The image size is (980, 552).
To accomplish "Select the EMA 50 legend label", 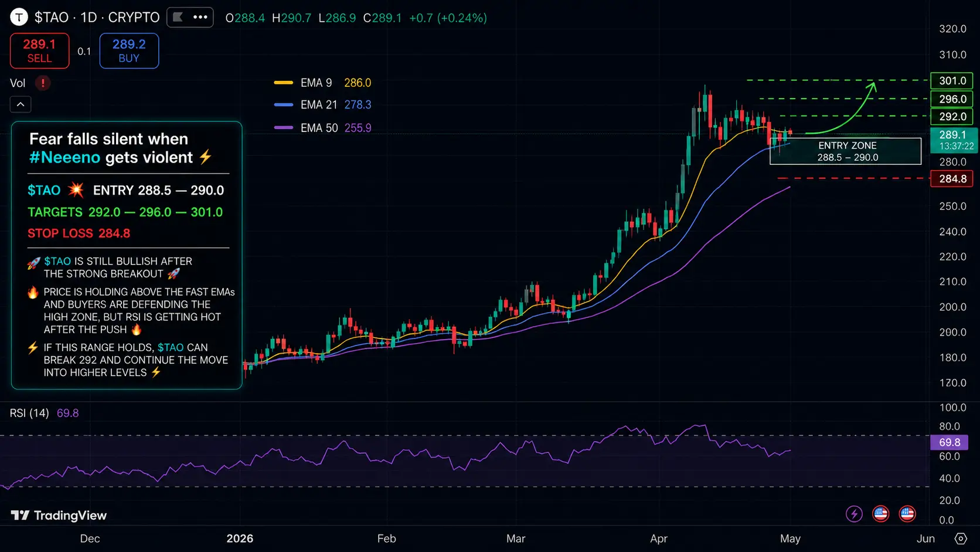I will pyautogui.click(x=319, y=128).
